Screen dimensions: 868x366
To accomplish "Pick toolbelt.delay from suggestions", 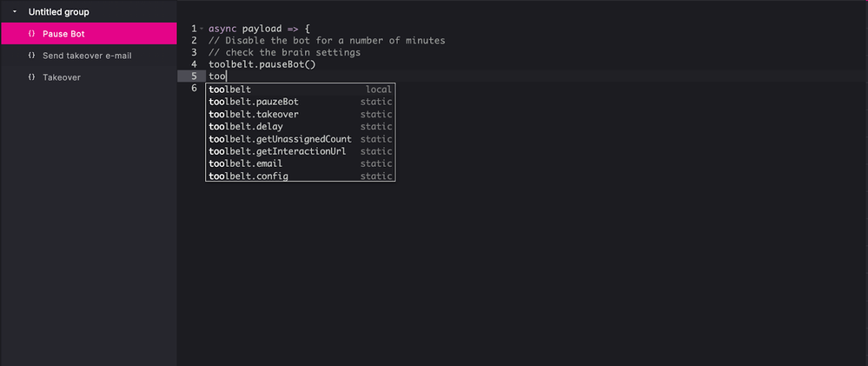I will coord(300,127).
